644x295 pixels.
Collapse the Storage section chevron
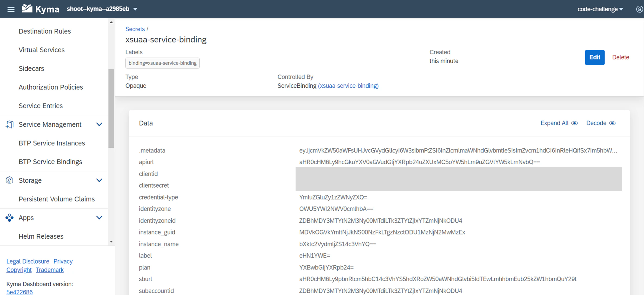pos(99,180)
